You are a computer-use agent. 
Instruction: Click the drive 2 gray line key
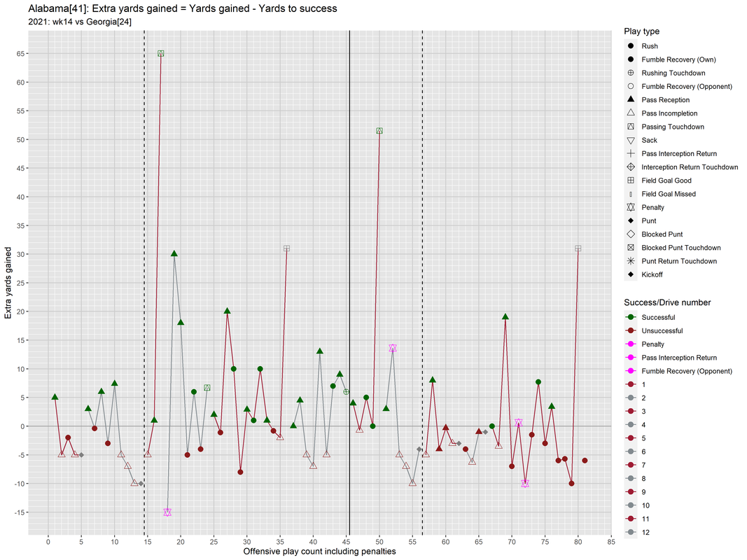631,398
